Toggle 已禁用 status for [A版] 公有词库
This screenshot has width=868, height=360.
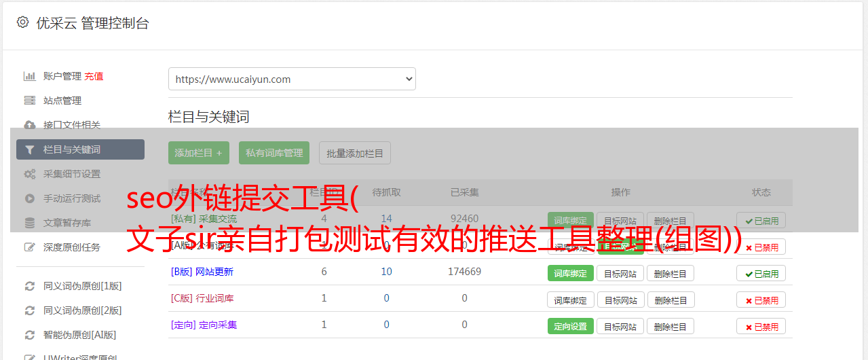pos(761,247)
